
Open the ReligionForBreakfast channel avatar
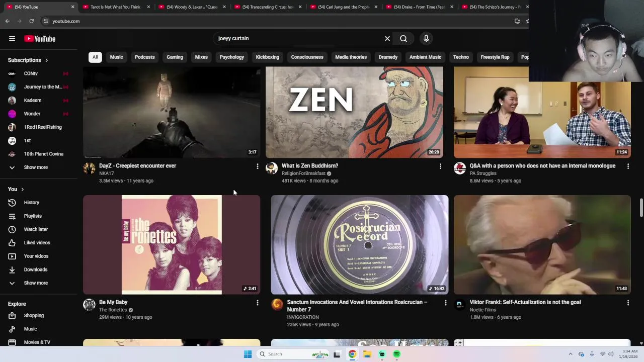tap(272, 168)
